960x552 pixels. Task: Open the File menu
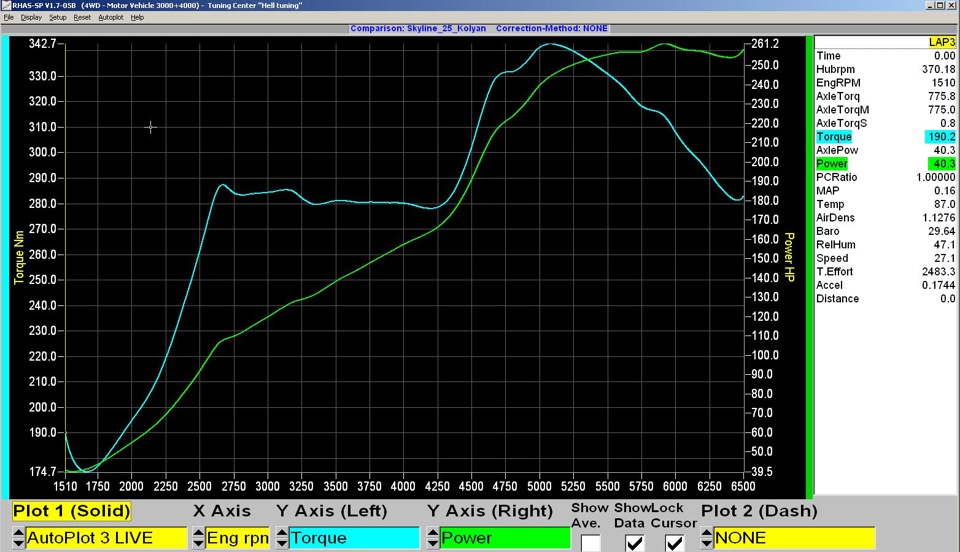tap(8, 17)
